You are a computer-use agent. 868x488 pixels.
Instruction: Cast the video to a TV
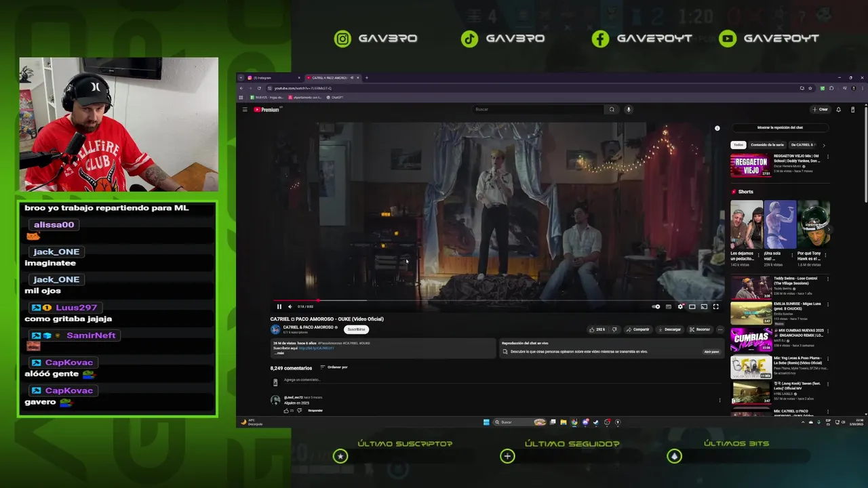coord(704,306)
